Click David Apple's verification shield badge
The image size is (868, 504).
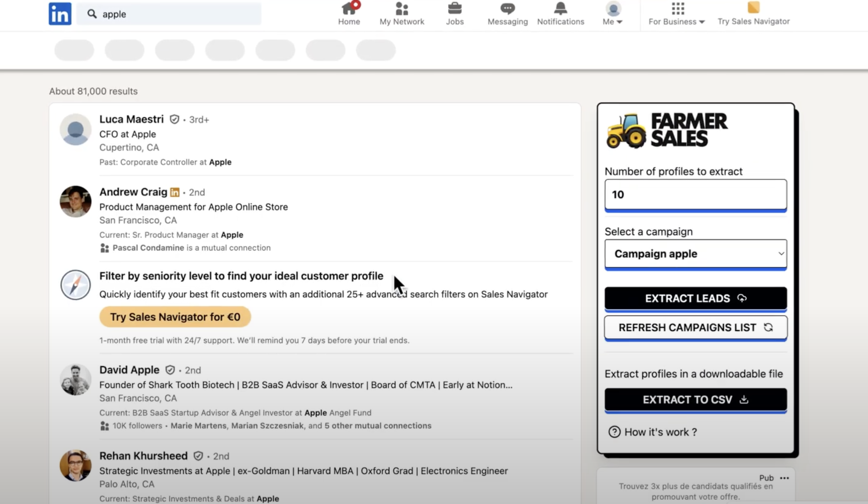click(x=170, y=370)
